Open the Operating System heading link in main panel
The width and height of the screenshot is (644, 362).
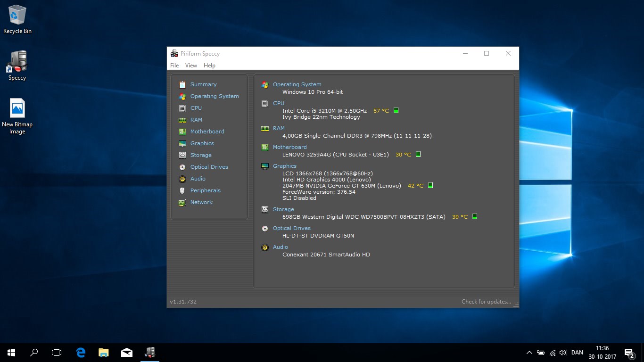(297, 84)
